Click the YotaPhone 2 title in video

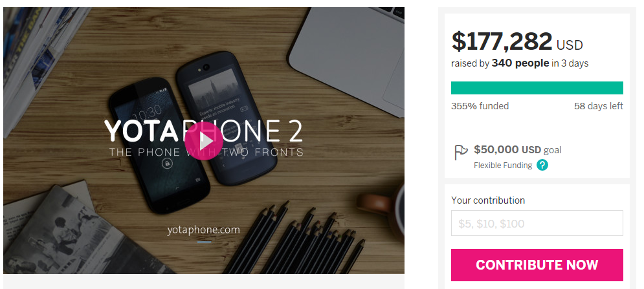(203, 131)
